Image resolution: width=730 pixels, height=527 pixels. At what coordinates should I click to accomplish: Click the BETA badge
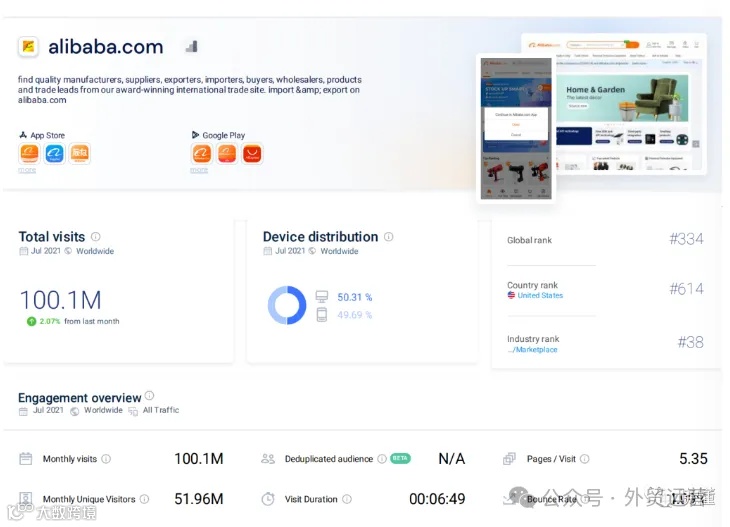[x=400, y=458]
